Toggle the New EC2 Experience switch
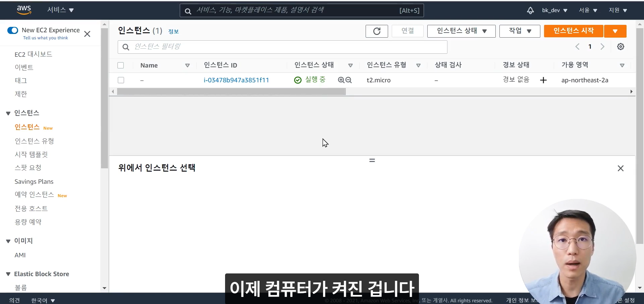 click(13, 31)
